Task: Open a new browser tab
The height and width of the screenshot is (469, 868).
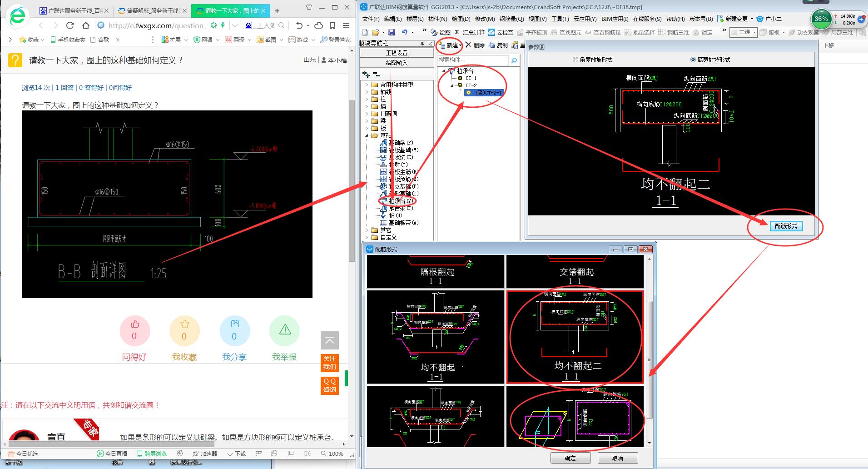Action: click(277, 10)
